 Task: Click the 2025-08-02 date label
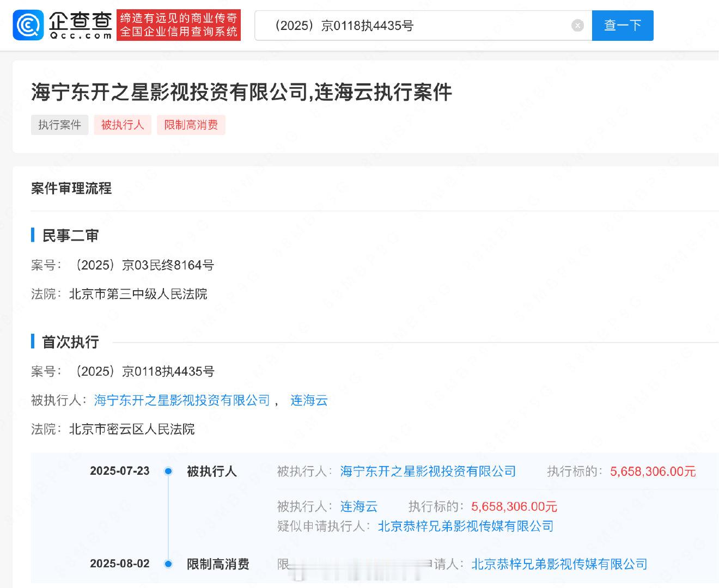(120, 563)
